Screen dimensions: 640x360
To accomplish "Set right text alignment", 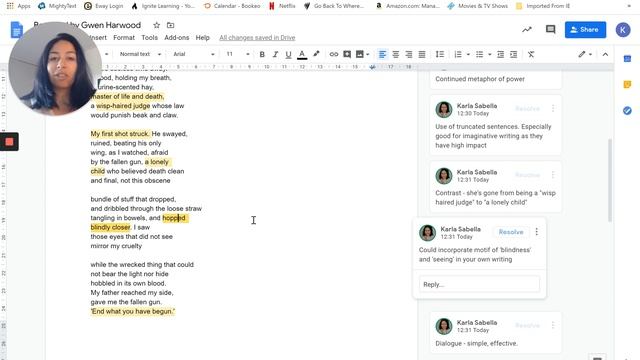I will [409, 54].
